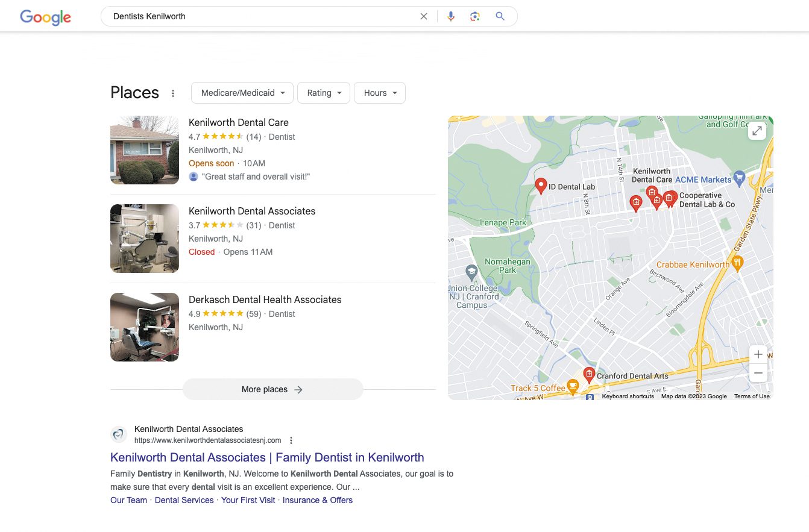Click the Nomahegan Park map label

508,266
